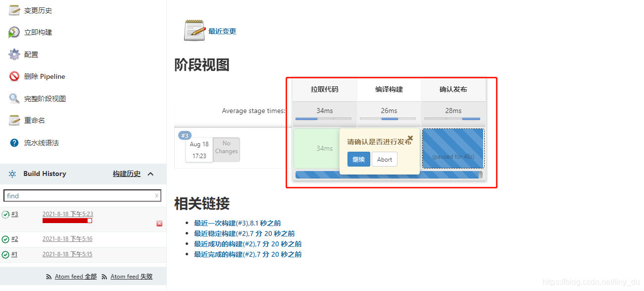Close the 请确认是否进行发布 popup
The image size is (644, 291).
click(x=410, y=138)
